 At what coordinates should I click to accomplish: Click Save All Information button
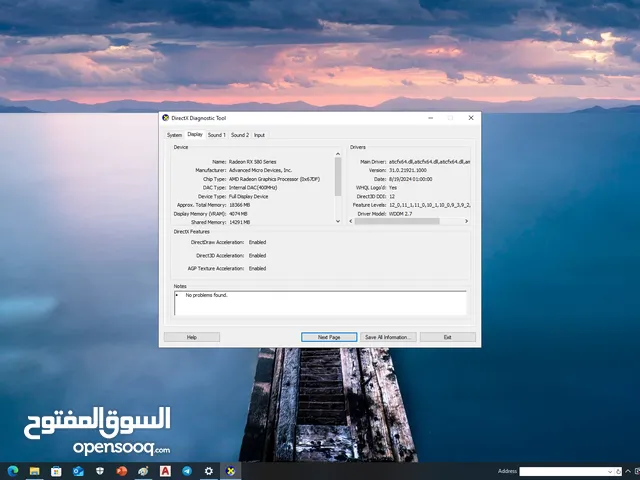click(388, 337)
